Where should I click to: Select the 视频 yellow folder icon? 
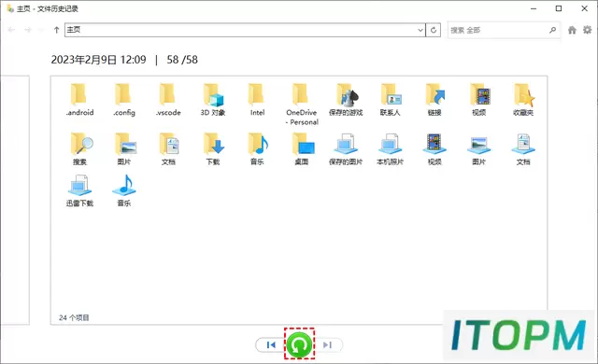point(479,100)
